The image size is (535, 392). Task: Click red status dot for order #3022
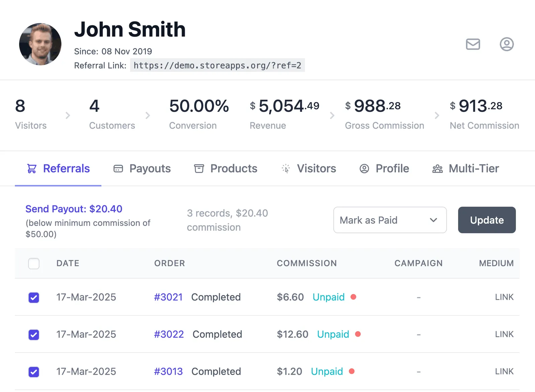(x=358, y=334)
